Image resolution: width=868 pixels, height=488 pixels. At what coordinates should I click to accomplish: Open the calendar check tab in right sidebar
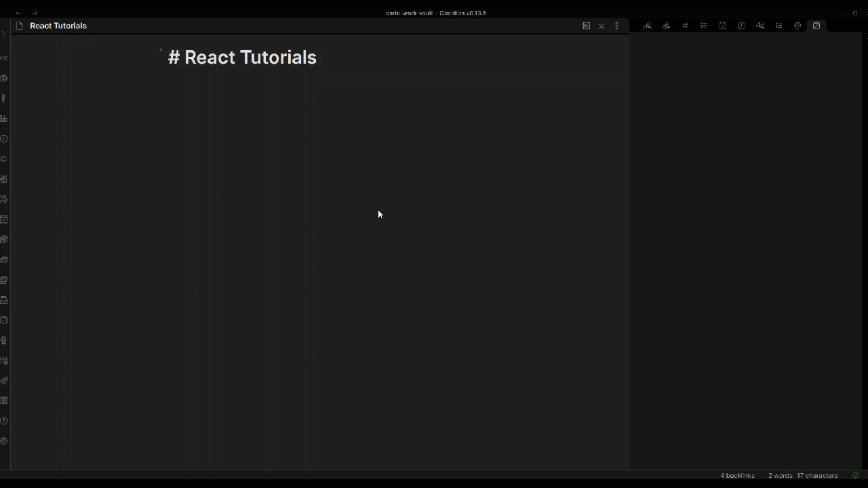723,26
